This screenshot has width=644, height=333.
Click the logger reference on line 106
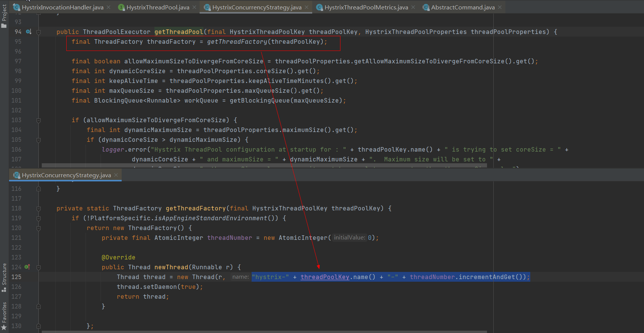pyautogui.click(x=113, y=149)
